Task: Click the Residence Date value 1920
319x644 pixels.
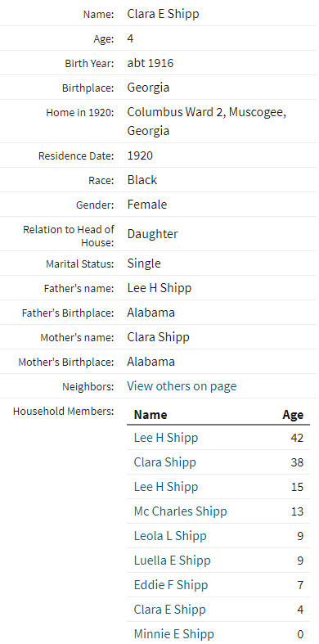Action: coord(140,155)
